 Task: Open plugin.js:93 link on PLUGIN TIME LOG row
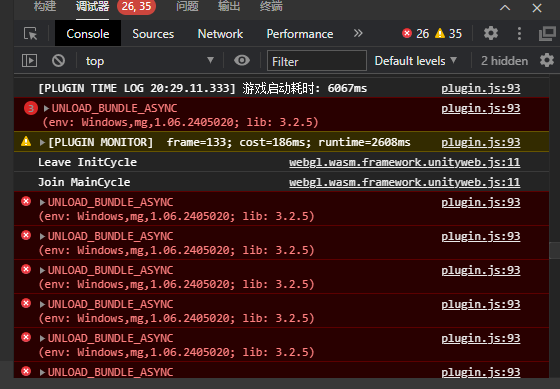click(x=481, y=88)
